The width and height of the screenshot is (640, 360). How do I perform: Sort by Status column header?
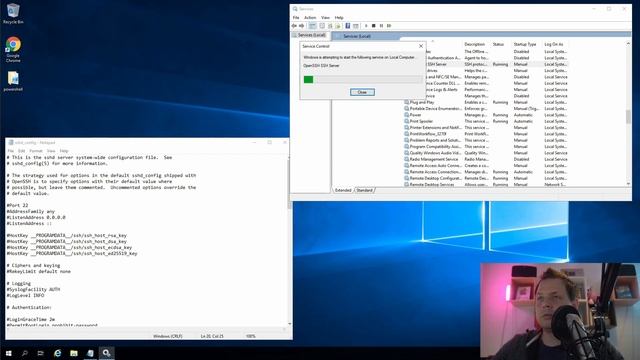(x=498, y=44)
